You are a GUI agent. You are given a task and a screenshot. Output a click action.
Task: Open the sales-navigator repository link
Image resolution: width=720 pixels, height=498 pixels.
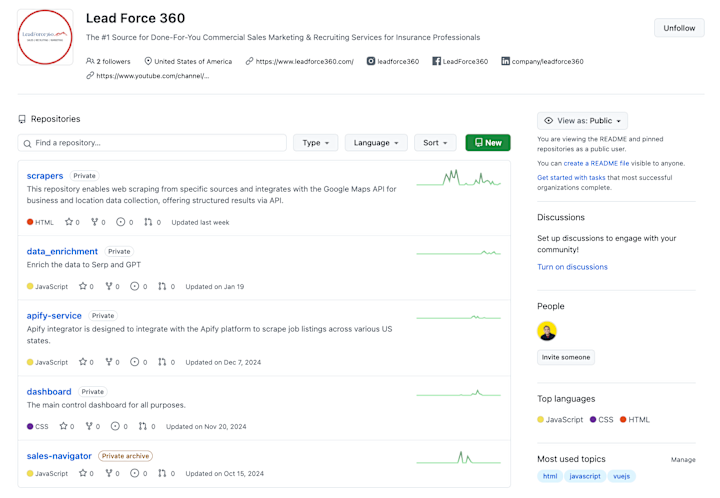tap(59, 456)
